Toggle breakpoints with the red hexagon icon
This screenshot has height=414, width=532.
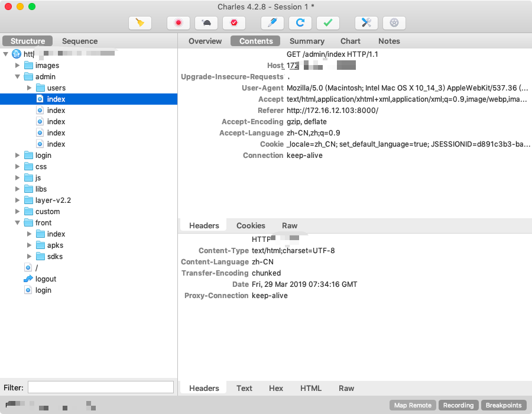point(234,23)
